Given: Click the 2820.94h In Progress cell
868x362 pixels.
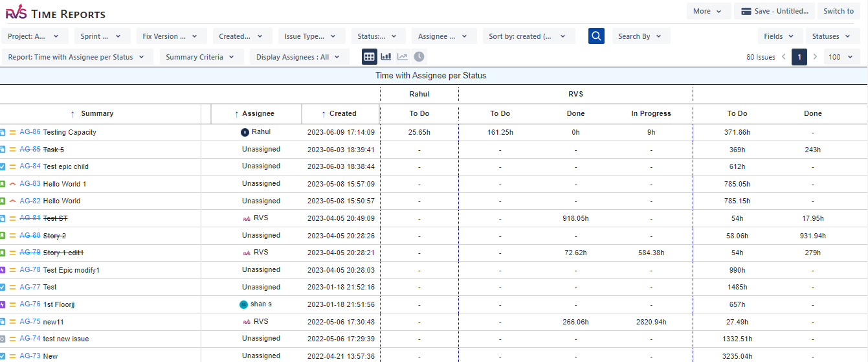Looking at the screenshot, I should coord(651,322).
